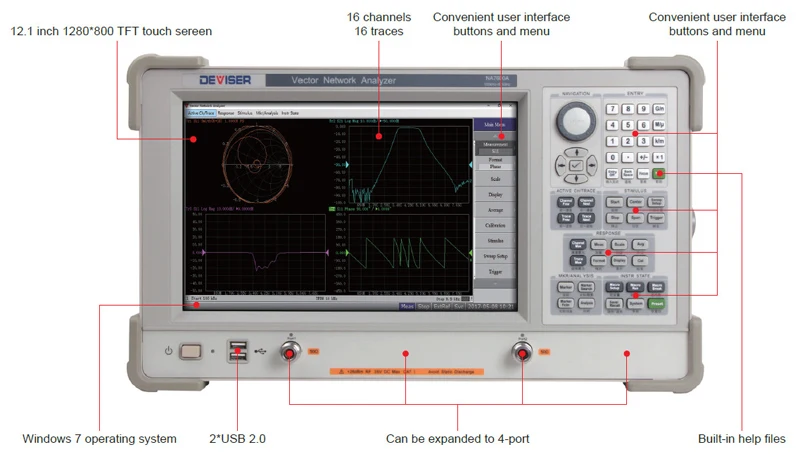
Task: Click the Calibration softkey on screen
Action: tap(495, 226)
